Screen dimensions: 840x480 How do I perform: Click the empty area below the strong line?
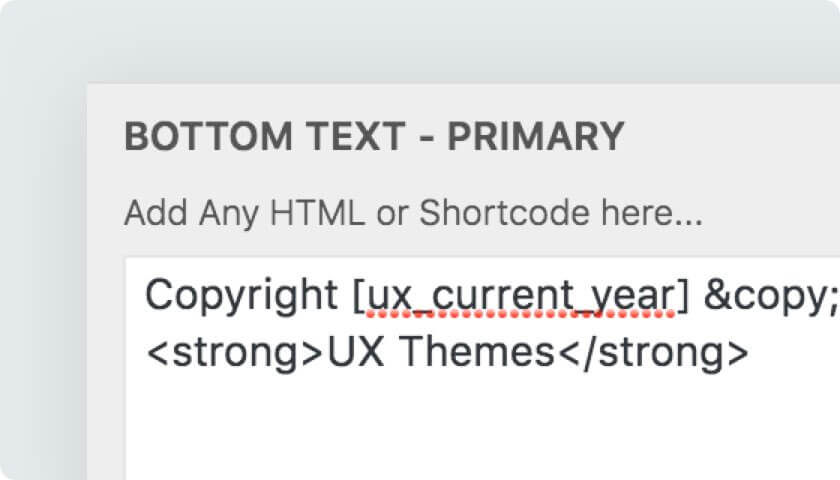(482, 429)
